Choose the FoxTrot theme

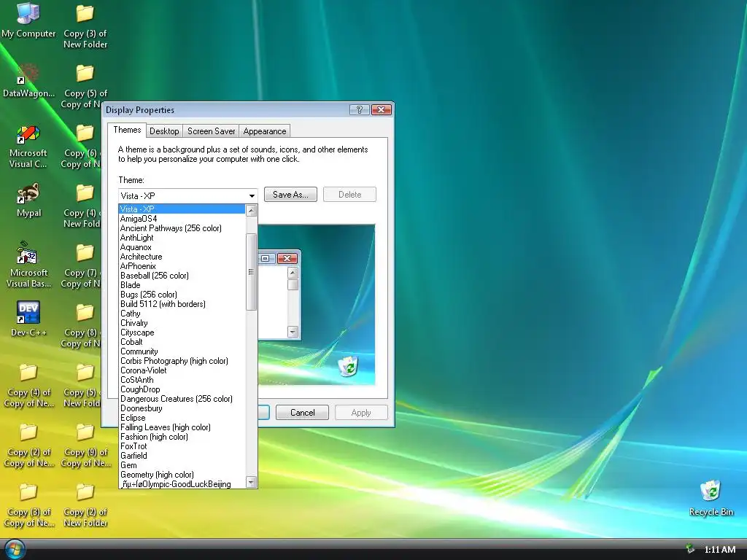tap(182, 446)
